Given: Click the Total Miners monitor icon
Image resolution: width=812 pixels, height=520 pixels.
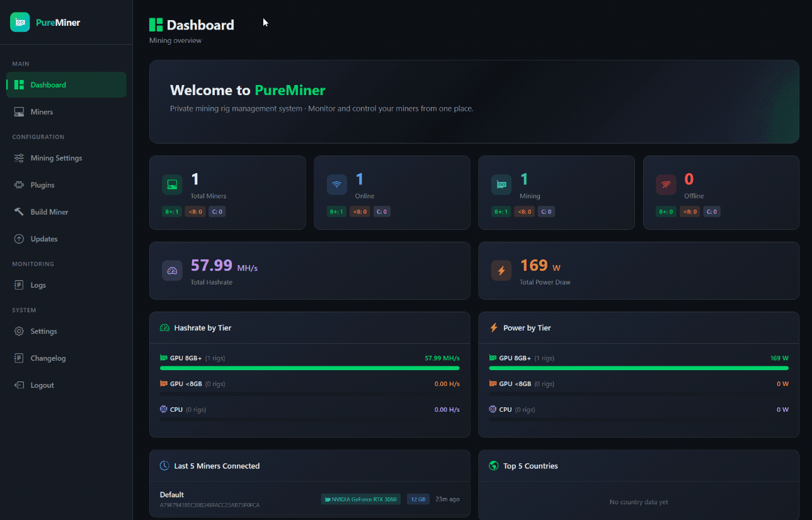Looking at the screenshot, I should click(172, 184).
